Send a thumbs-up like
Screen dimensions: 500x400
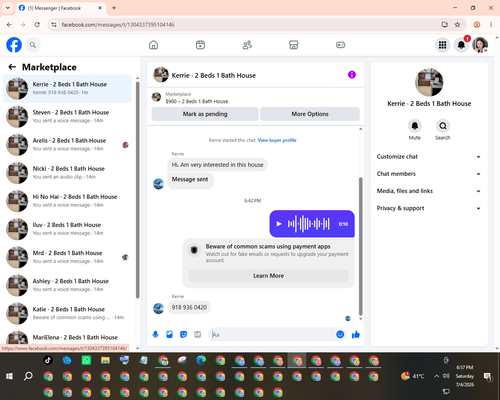pyautogui.click(x=356, y=334)
